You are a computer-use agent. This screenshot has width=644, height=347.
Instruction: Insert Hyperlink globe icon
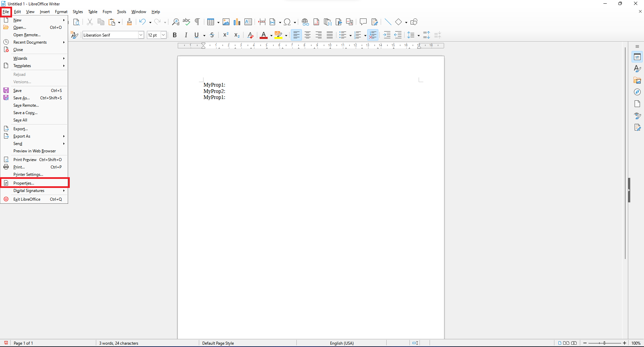(305, 22)
